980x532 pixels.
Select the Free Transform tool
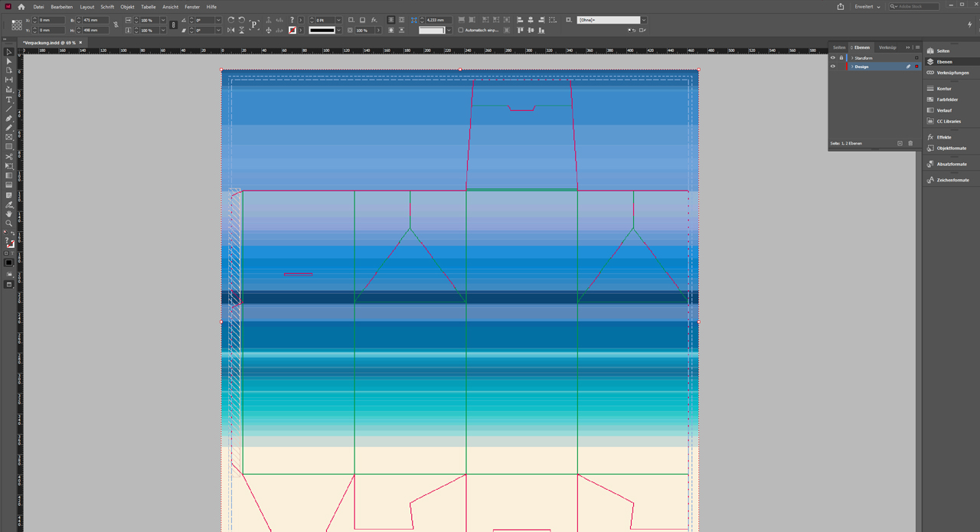point(9,165)
